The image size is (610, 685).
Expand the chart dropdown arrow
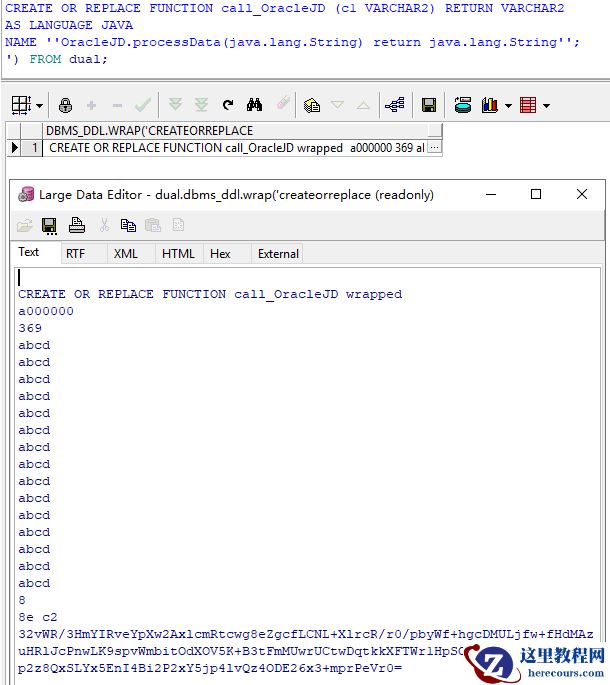pos(508,106)
